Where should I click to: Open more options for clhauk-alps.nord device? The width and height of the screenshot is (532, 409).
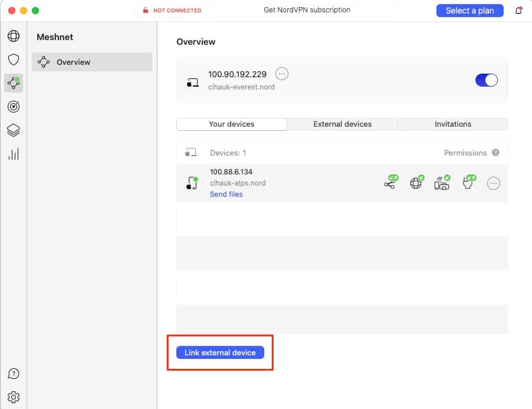coord(493,183)
